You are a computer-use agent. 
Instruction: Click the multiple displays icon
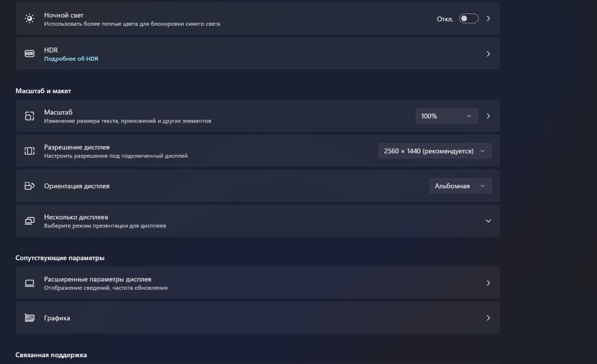[x=30, y=221]
